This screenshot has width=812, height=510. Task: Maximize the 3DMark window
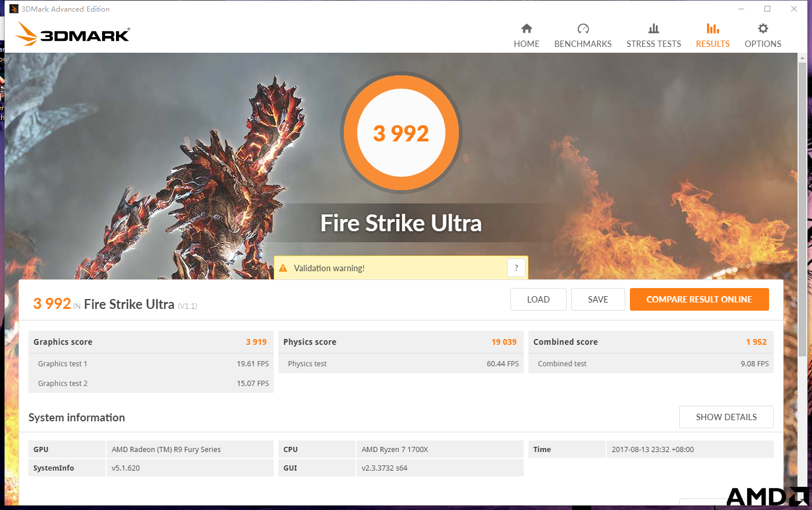[767, 9]
